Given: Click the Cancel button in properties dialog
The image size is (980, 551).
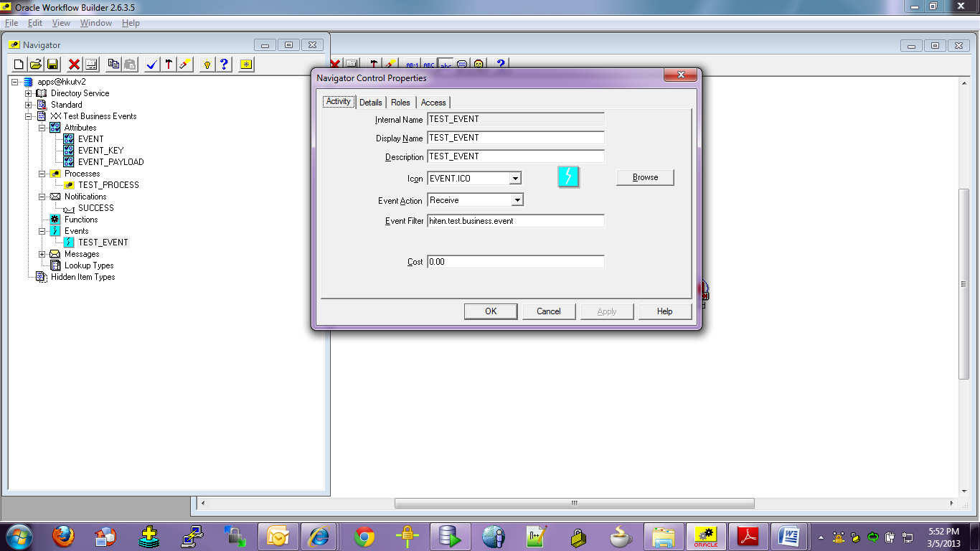Looking at the screenshot, I should [x=549, y=311].
